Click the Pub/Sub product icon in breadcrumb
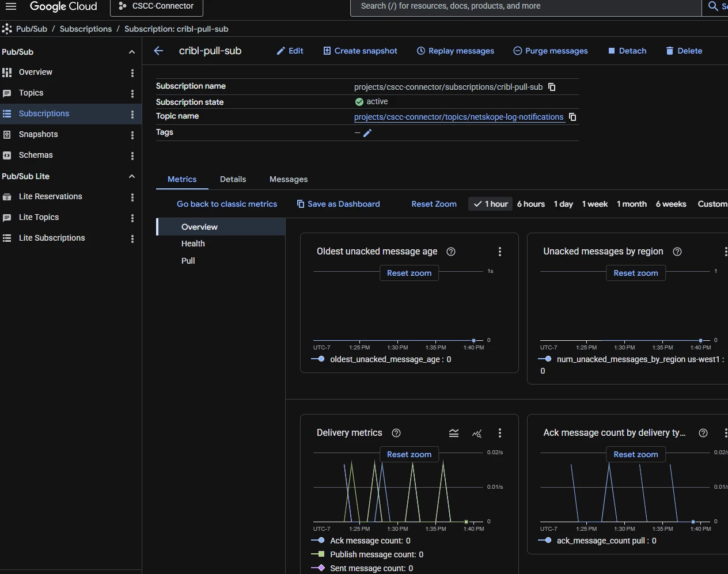Screen dimensions: 728x574 (7, 29)
